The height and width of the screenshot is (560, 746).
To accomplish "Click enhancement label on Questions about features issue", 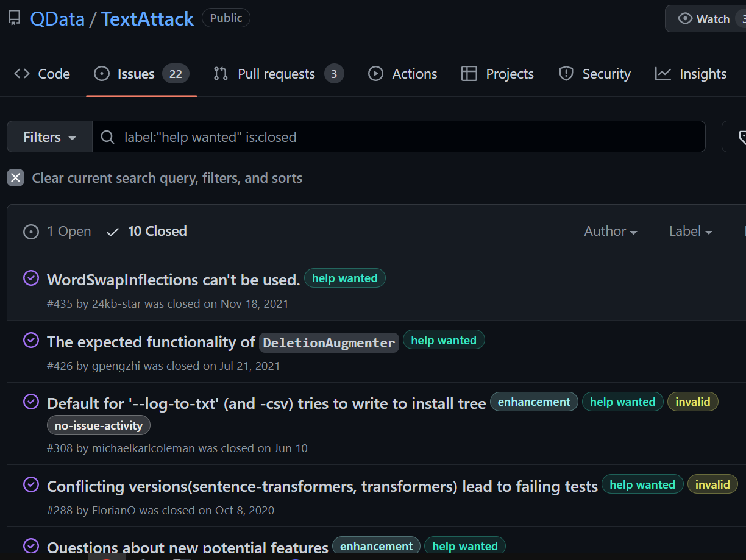I will click(377, 547).
